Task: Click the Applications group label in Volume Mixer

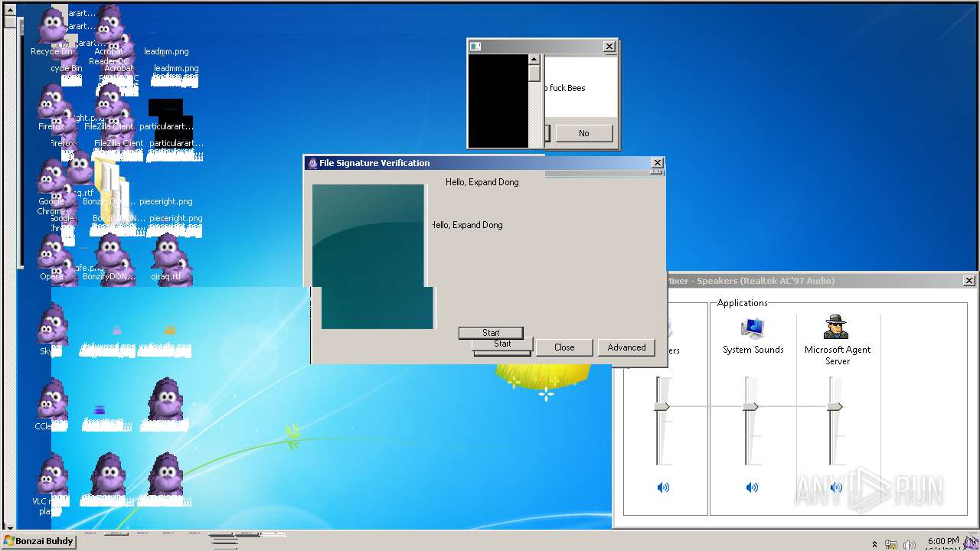Action: (x=742, y=303)
